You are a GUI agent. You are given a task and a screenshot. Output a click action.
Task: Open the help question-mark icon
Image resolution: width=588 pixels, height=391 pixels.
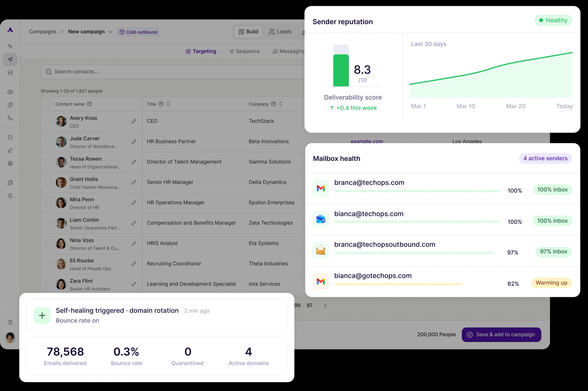tap(10, 322)
